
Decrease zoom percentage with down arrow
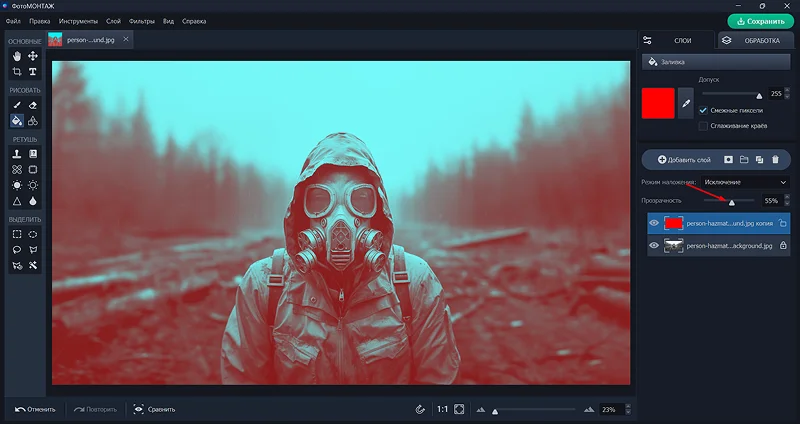[x=628, y=412]
